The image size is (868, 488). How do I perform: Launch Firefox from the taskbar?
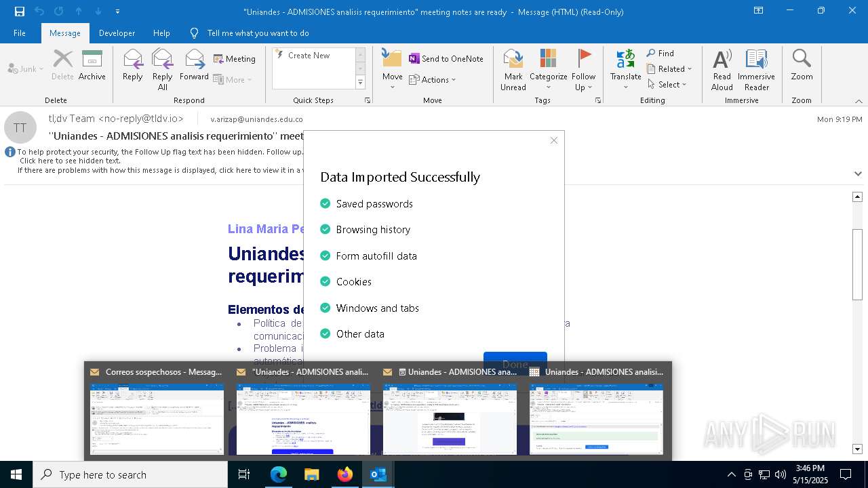pyautogui.click(x=345, y=474)
